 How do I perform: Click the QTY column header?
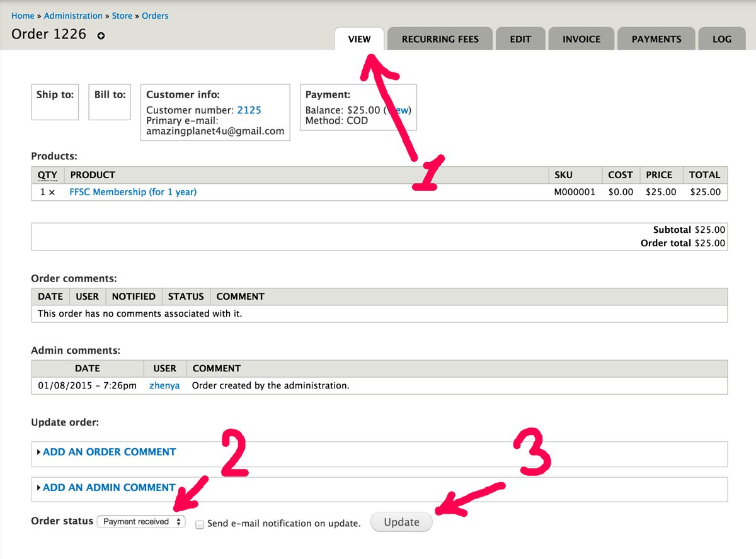[x=47, y=175]
